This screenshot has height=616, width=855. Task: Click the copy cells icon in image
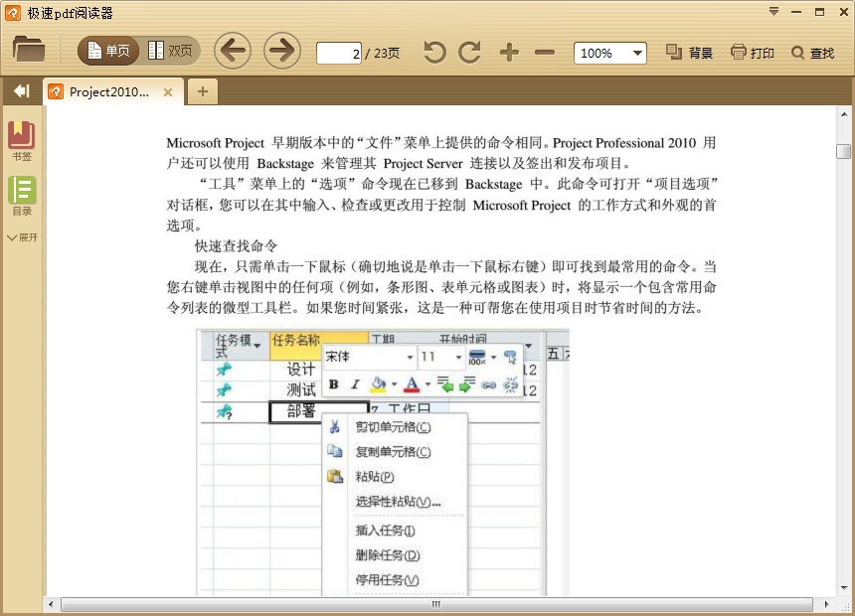click(x=335, y=451)
